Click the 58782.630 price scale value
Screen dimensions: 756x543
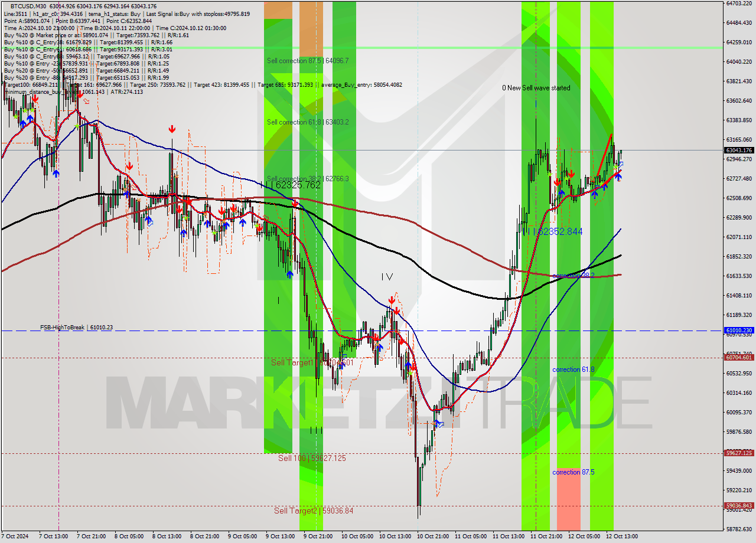[739, 529]
